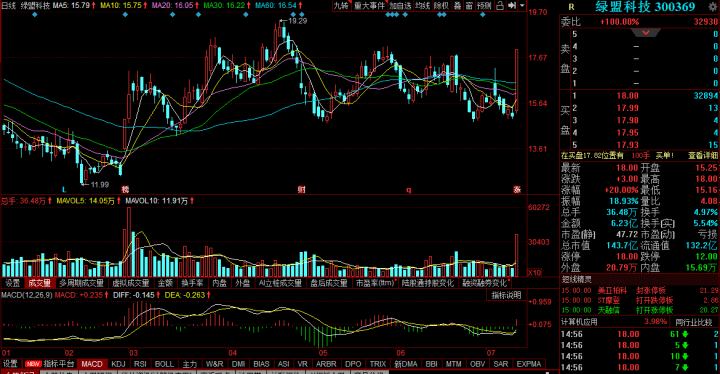Collapse the order book chevron arrow
The height and width of the screenshot is (374, 720).
coord(646,33)
